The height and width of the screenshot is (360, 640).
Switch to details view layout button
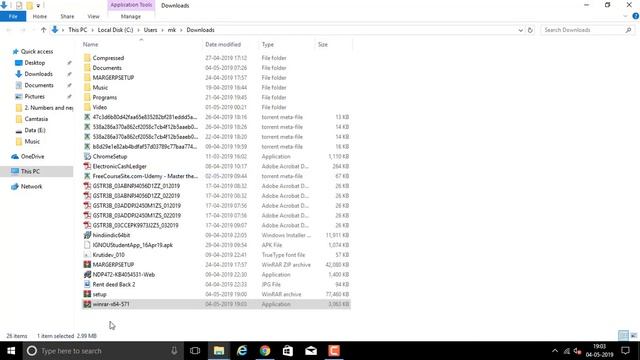623,336
